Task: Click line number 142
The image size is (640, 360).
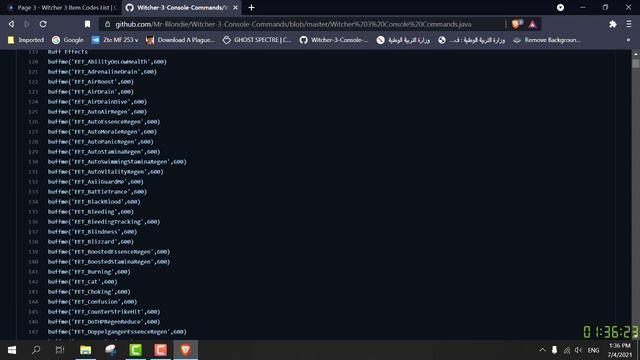Action: 33,282
